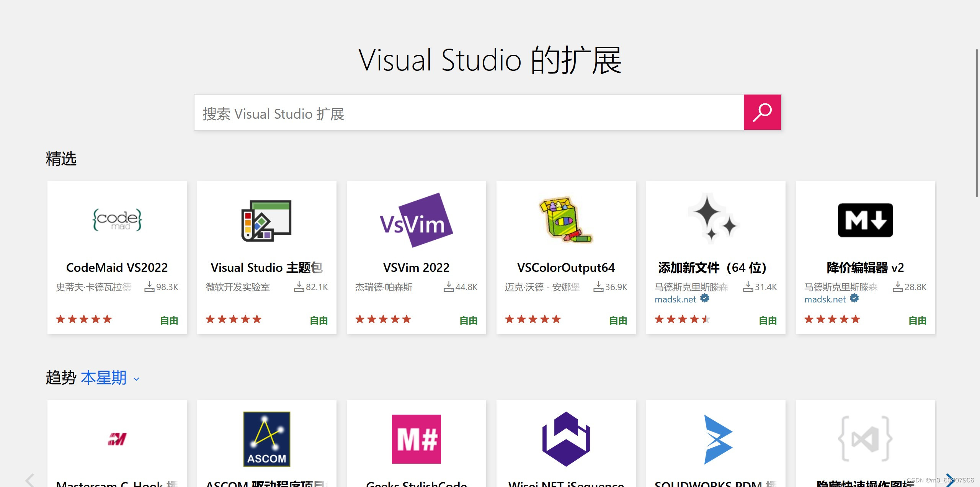Click the pink M# Geeks icon
Screen dimensions: 980x487
pyautogui.click(x=416, y=439)
